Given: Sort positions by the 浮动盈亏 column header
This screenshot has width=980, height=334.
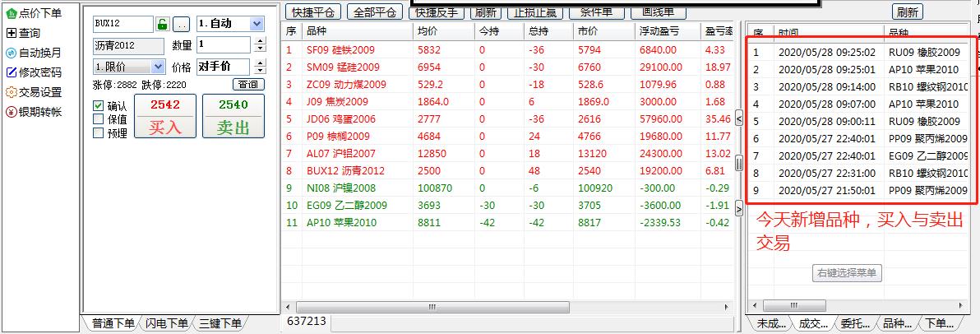Looking at the screenshot, I should point(668,31).
